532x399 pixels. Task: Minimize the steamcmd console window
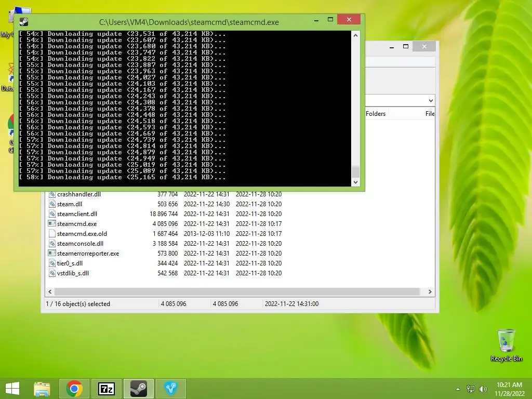(316, 20)
